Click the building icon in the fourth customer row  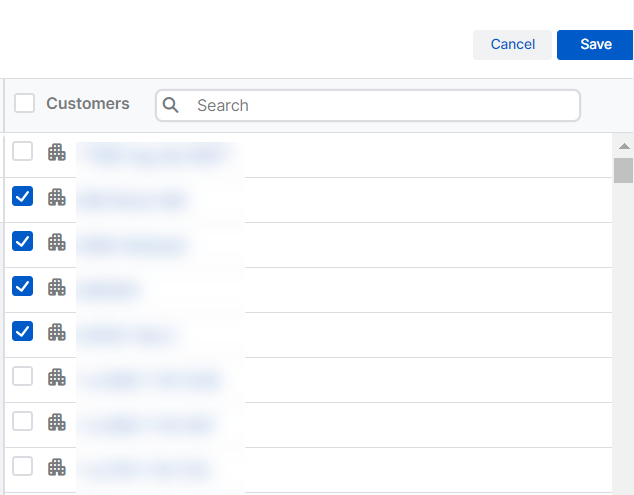click(x=57, y=287)
